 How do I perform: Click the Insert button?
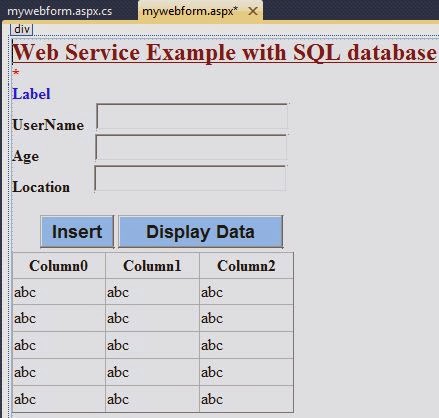pos(77,232)
